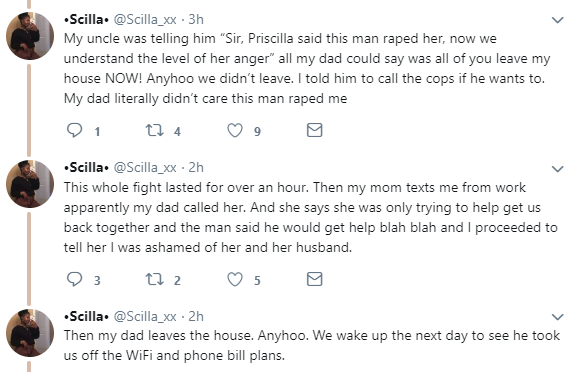Reply to the tweet about the fight lasting an hour
The image size is (588, 372).
(74, 279)
